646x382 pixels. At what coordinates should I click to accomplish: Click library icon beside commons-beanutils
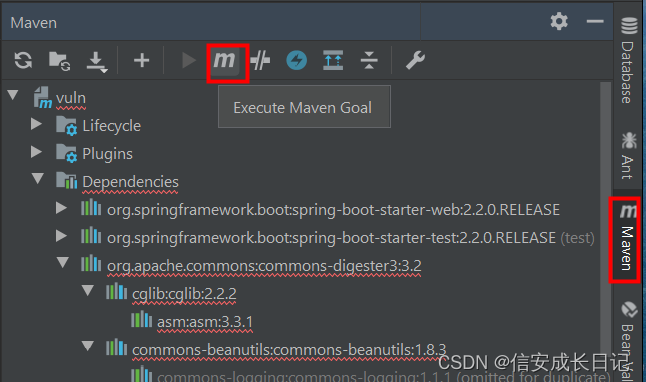116,347
